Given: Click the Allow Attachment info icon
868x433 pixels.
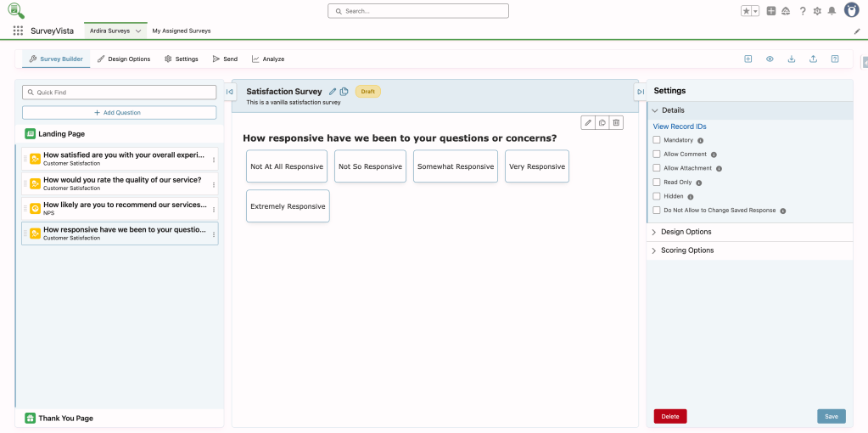Looking at the screenshot, I should coord(719,168).
